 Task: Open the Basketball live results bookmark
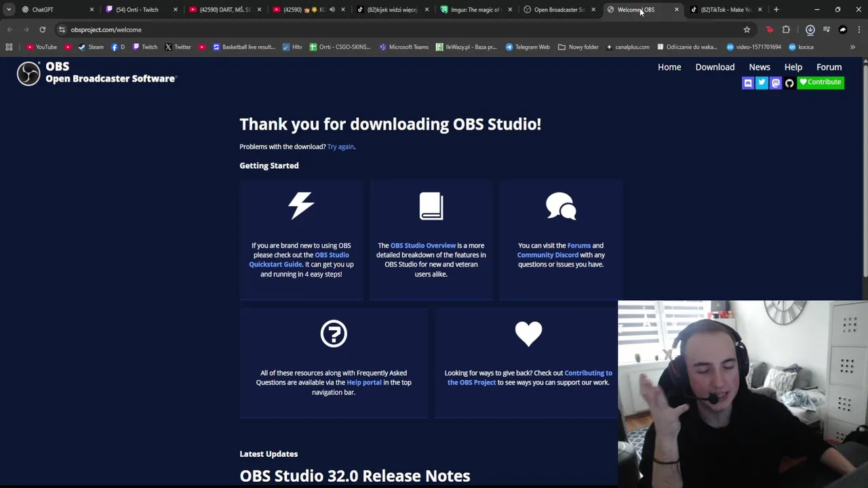(x=243, y=47)
